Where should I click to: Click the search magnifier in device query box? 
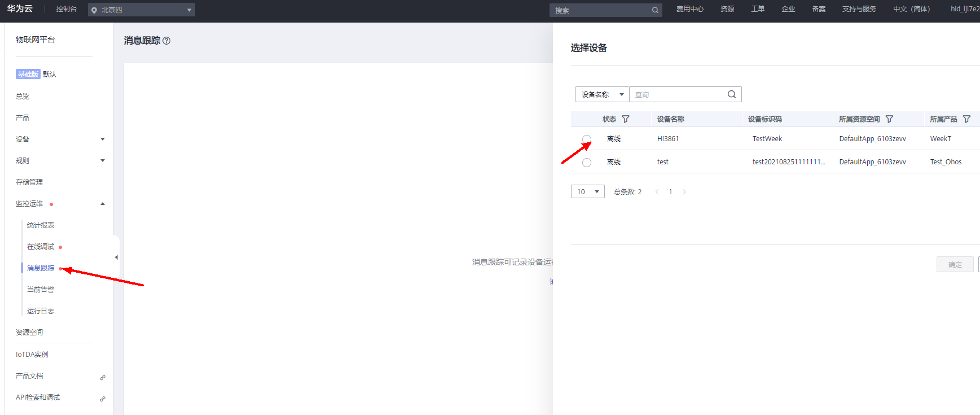click(731, 94)
